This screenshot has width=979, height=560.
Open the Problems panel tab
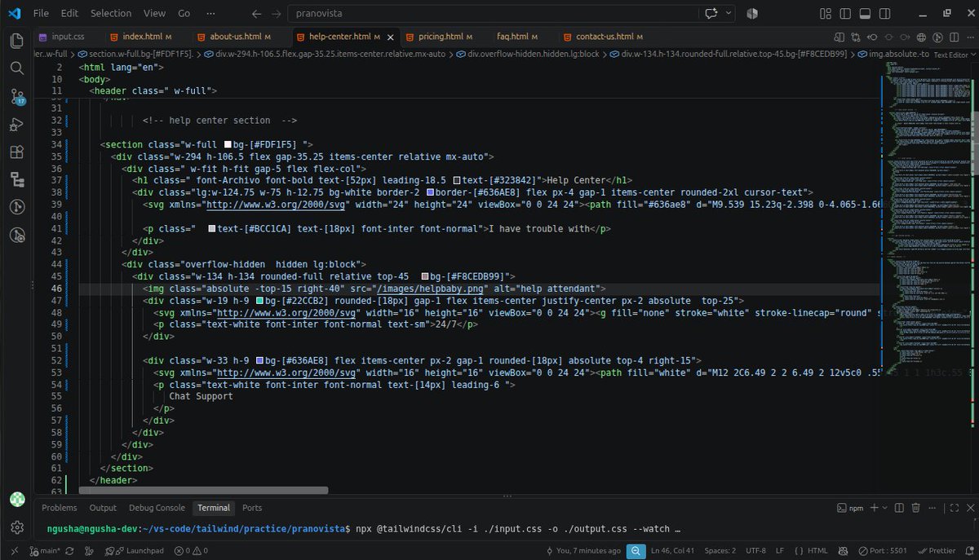coord(59,508)
